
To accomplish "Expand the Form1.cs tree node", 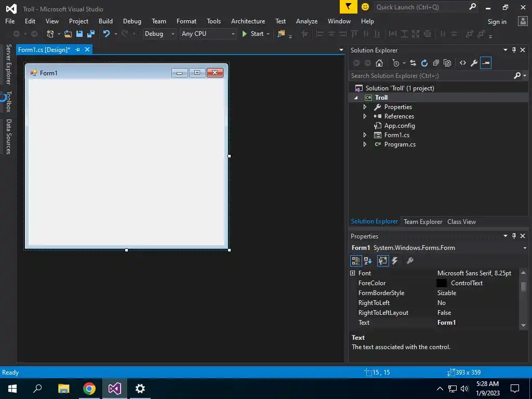I will 365,135.
